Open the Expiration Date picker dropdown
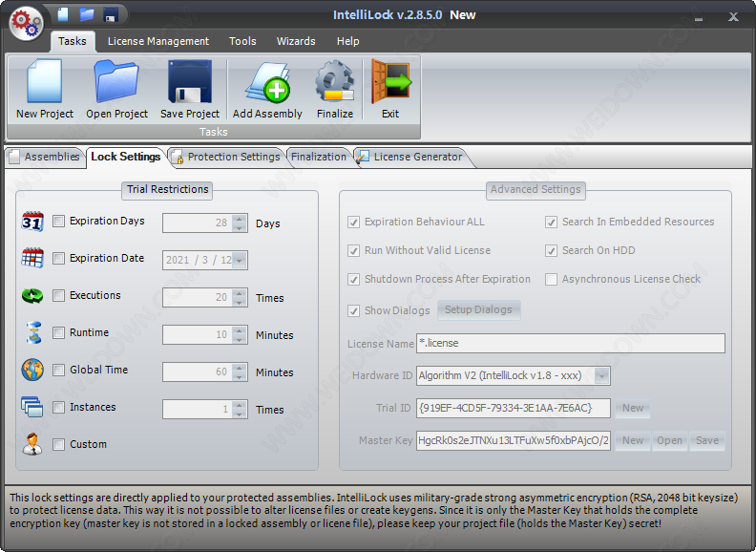The width and height of the screenshot is (756, 552). pyautogui.click(x=240, y=260)
